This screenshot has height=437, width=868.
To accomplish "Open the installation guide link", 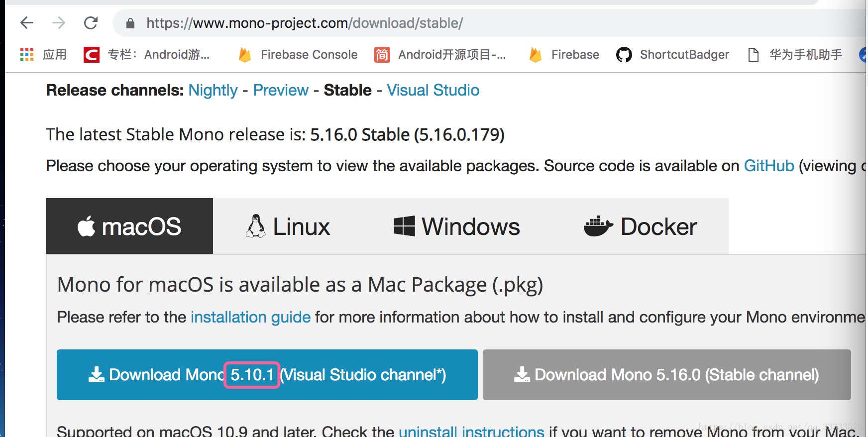I will (250, 317).
